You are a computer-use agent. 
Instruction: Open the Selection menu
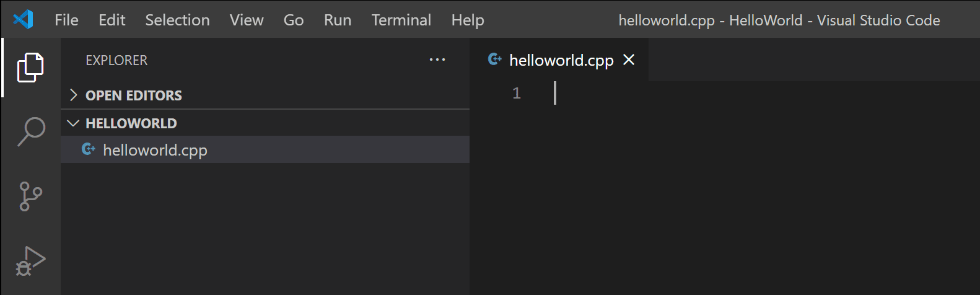[177, 20]
